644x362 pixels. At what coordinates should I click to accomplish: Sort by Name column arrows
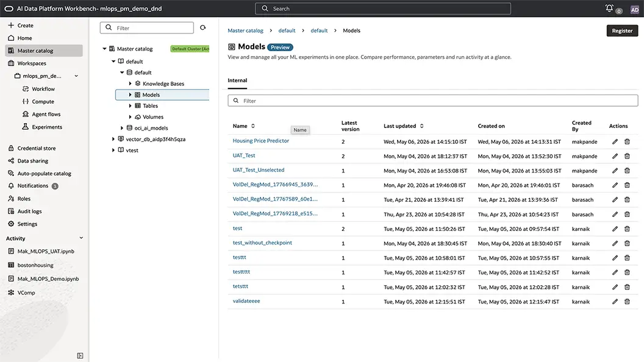point(253,126)
